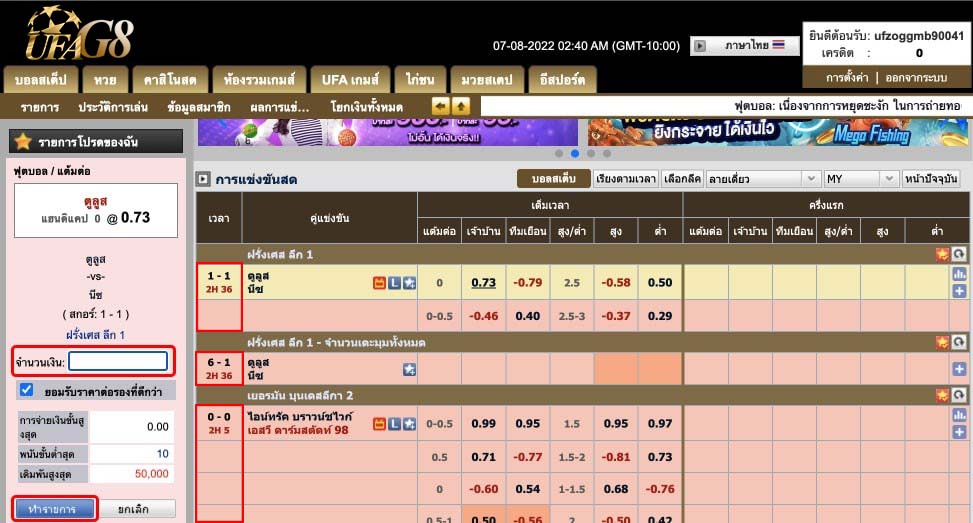Click the play icon beside การแข่งขันสด

pos(203,179)
